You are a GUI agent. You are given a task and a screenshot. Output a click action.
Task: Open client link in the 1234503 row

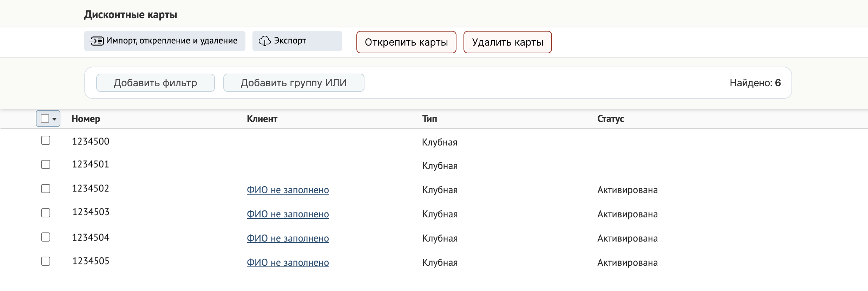(288, 214)
